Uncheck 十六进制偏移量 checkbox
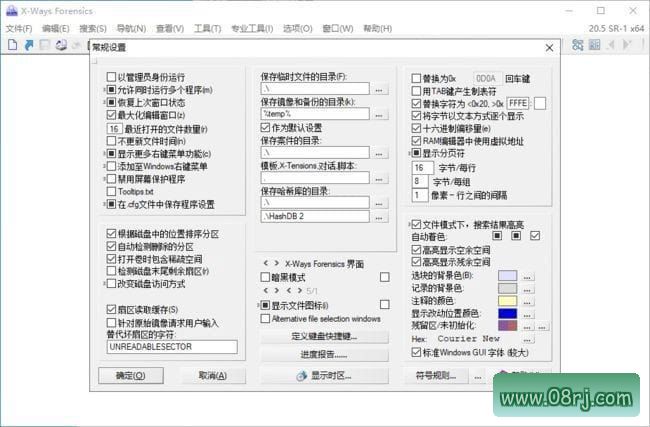Screen dimensions: 650x427 [416, 129]
